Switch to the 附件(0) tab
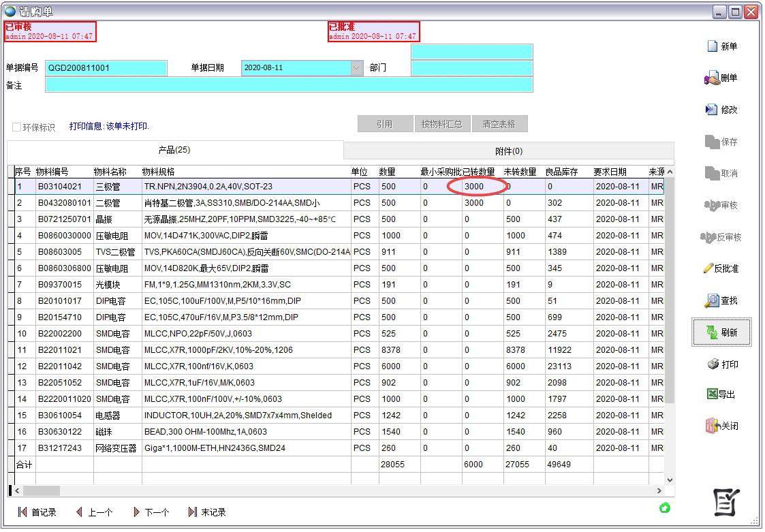This screenshot has height=532, width=765. coord(508,151)
